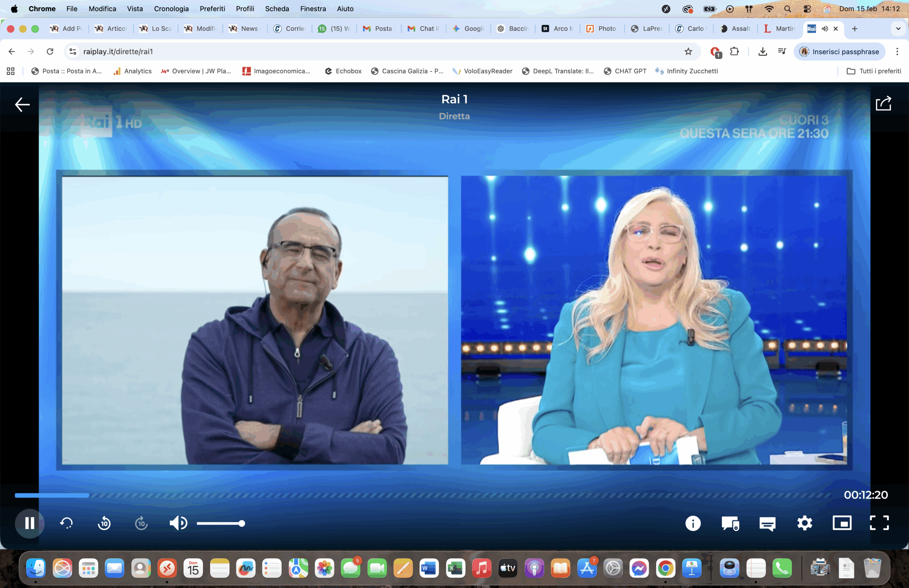Skip forward 10 seconds
The height and width of the screenshot is (588, 909).
pyautogui.click(x=141, y=523)
